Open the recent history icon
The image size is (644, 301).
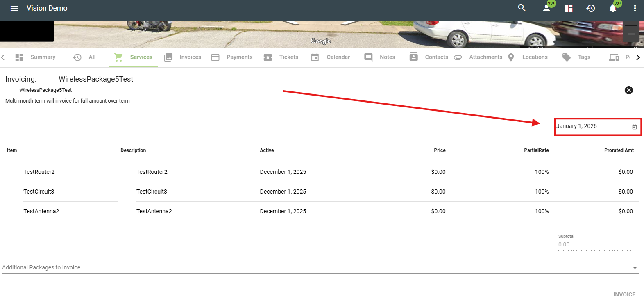590,8
